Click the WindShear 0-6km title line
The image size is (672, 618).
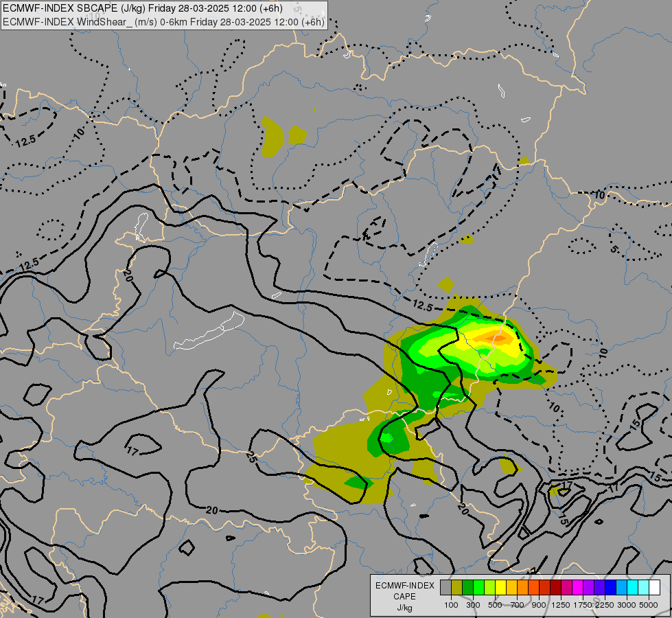click(164, 22)
